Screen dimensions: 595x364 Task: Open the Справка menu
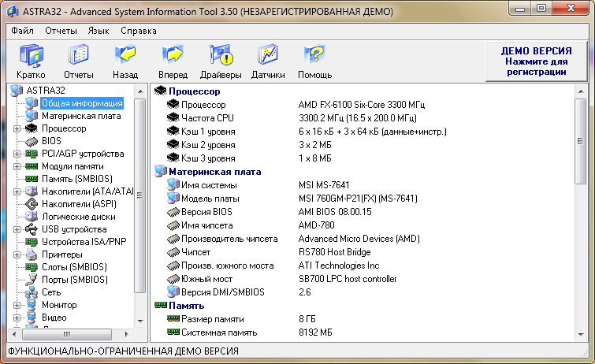coord(139,31)
